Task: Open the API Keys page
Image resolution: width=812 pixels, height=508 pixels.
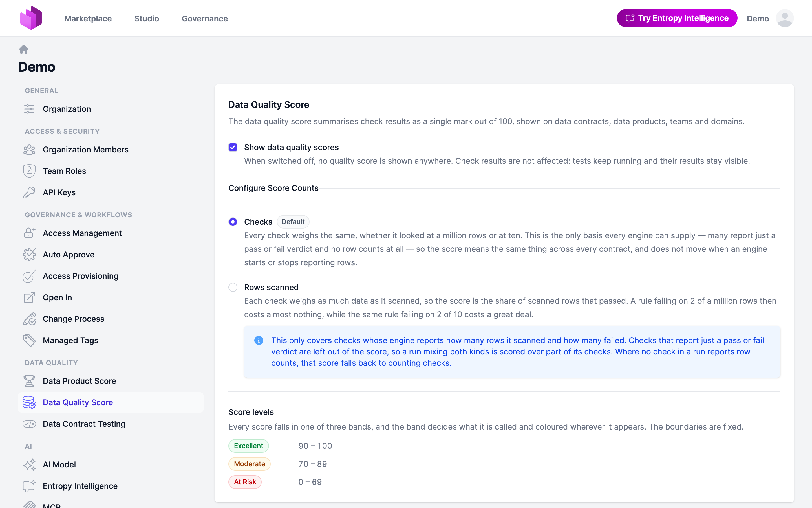Action: click(111, 192)
